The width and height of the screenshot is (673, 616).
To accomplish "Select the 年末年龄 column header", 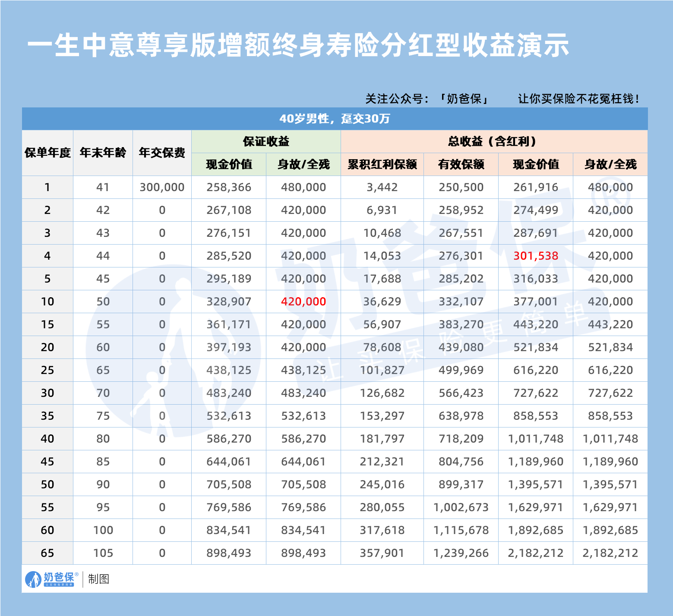I will (x=103, y=153).
